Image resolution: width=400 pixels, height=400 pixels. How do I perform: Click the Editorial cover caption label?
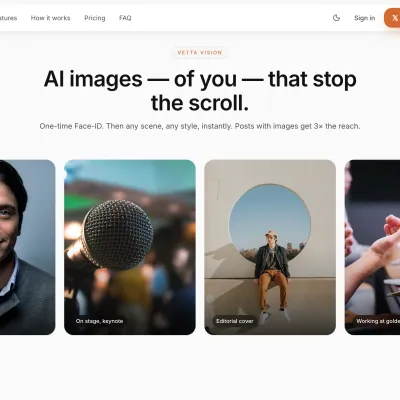point(235,321)
